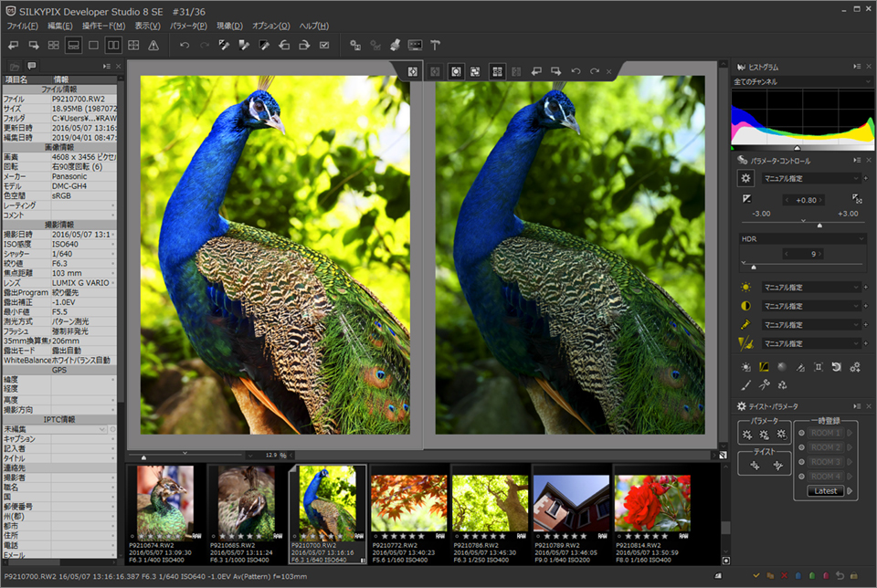The width and height of the screenshot is (877, 588).
Task: Click the white balance sun icon
Action: (x=745, y=288)
